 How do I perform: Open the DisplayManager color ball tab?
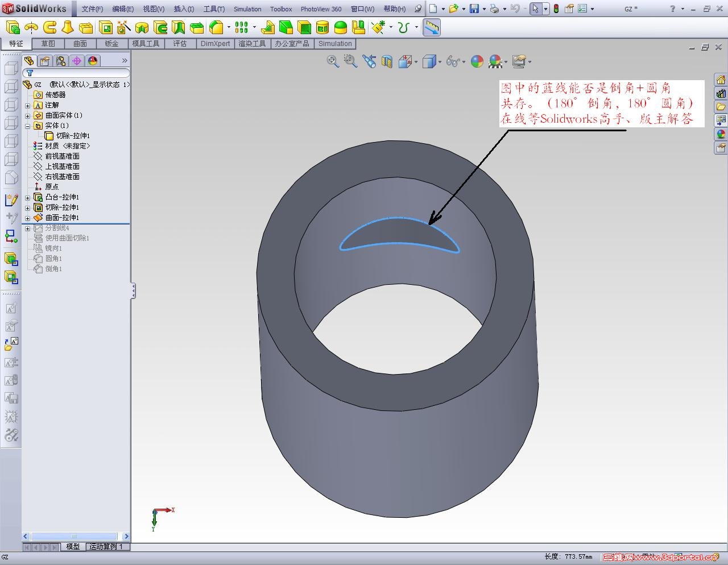pyautogui.click(x=93, y=61)
